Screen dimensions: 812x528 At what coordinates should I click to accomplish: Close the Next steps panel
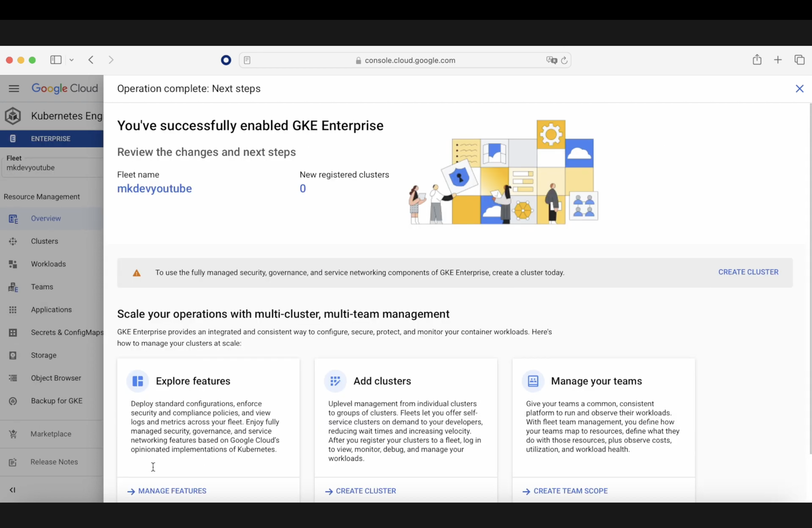pos(799,88)
